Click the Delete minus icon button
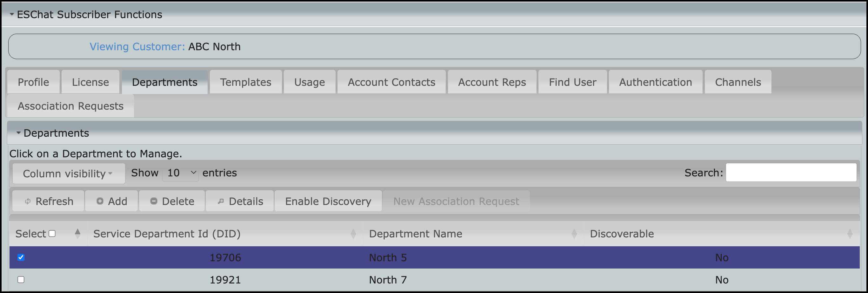This screenshot has height=293, width=868. (172, 201)
